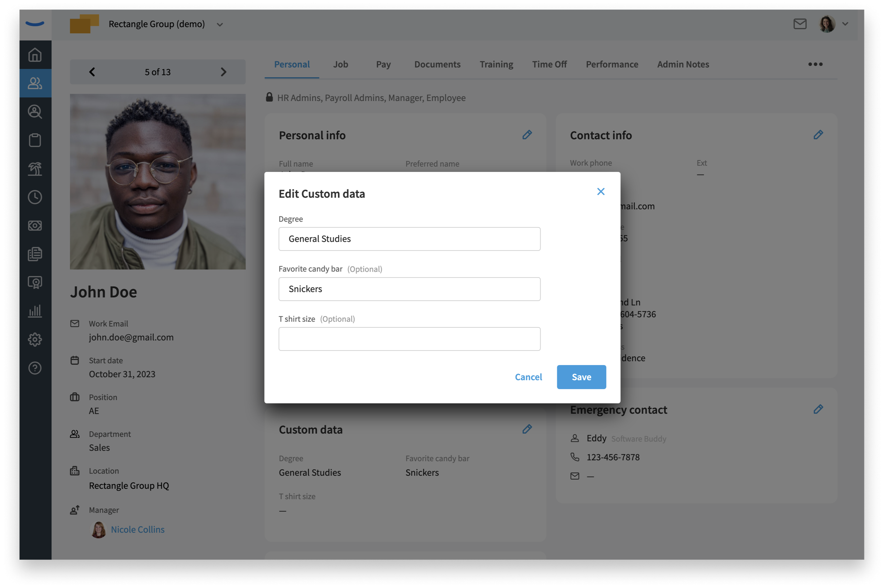This screenshot has width=883, height=588.
Task: Edit Emergency contact with pencil icon
Action: (818, 409)
